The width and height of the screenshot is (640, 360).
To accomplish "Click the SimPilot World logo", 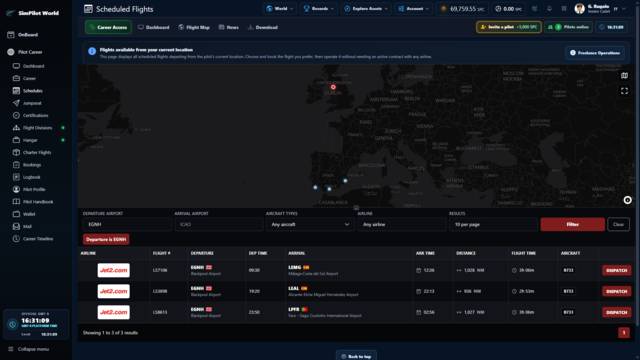I will point(33,13).
